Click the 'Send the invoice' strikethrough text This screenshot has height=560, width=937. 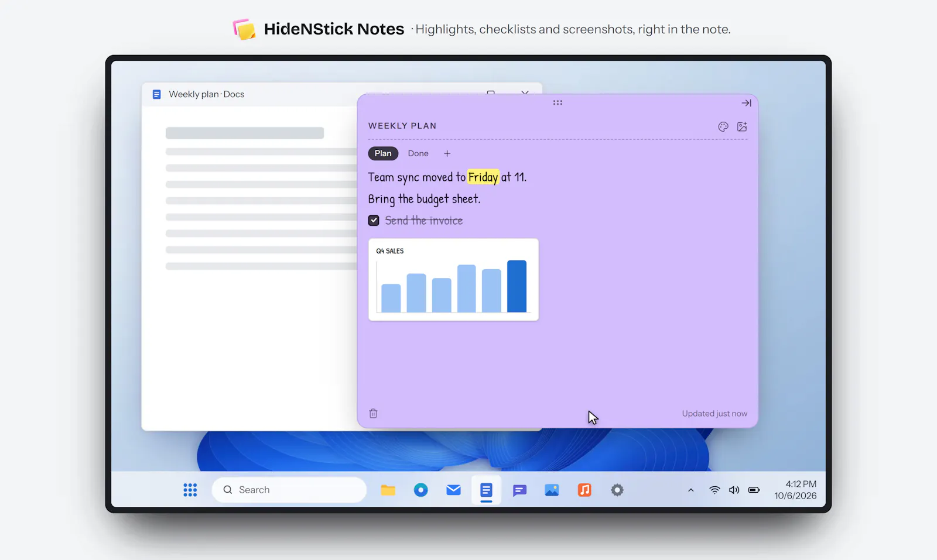tap(424, 221)
